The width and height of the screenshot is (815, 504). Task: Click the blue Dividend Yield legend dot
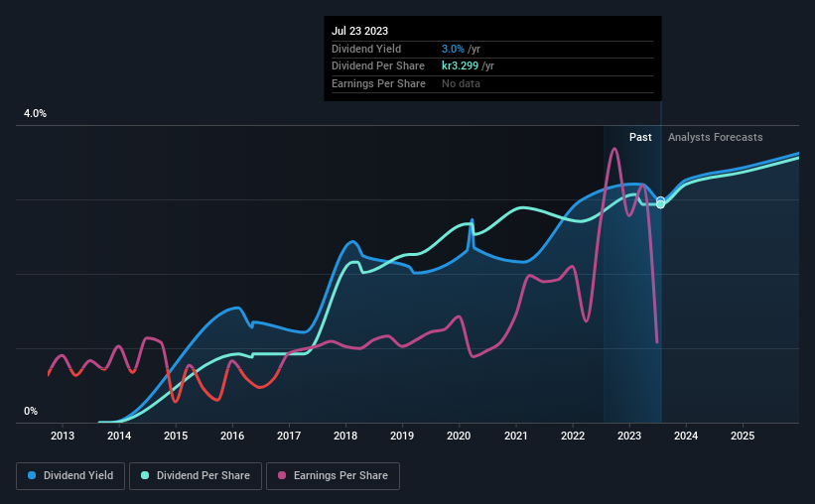32,475
